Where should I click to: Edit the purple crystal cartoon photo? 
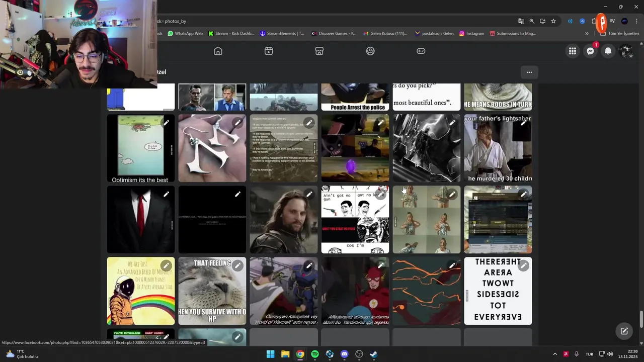(380, 123)
